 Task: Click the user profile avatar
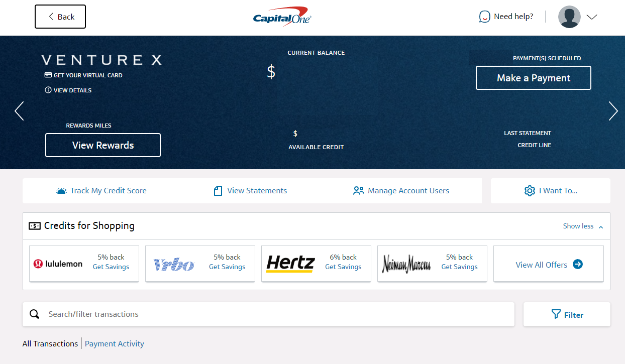[x=569, y=17]
